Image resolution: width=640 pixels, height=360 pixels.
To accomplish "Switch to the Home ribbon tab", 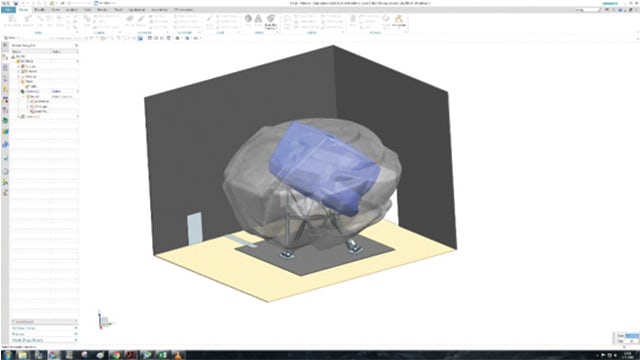I will point(24,10).
